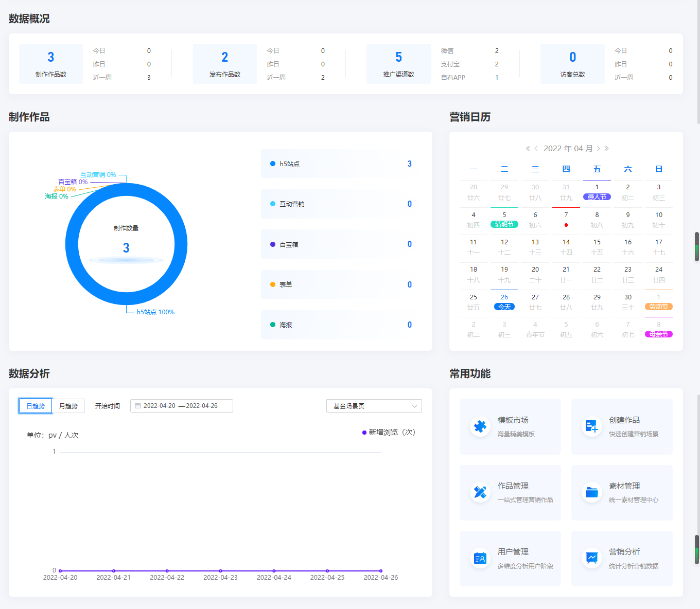Expand the scene selection dropdown
The image size is (700, 609).
pos(374,406)
